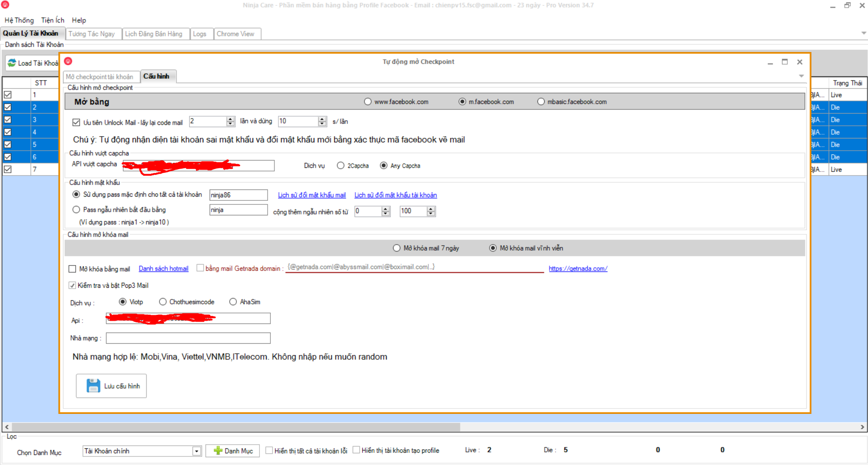Select AhaSim service radio
The width and height of the screenshot is (868, 465).
click(x=233, y=302)
